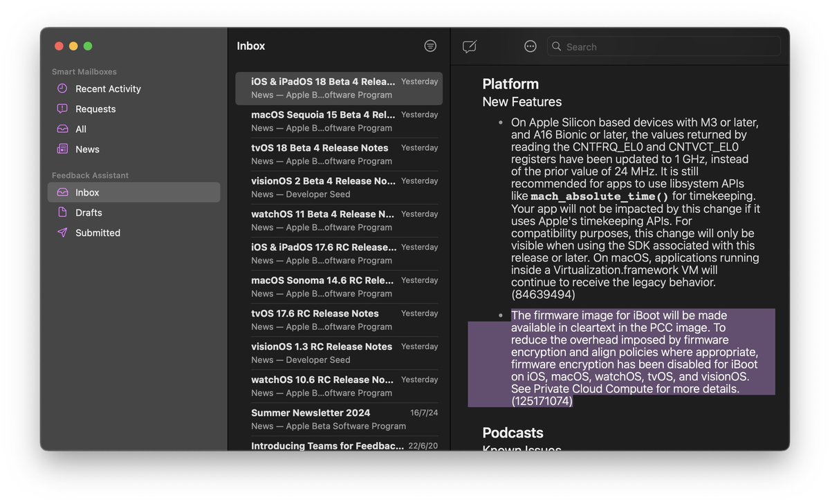Click the New Features subheading

[x=522, y=102]
